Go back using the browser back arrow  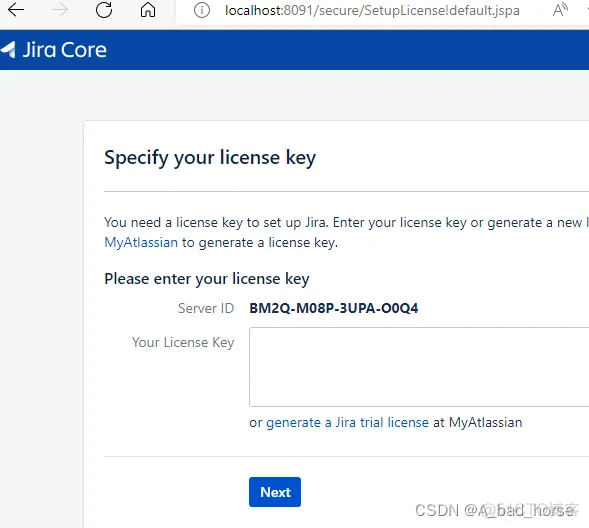point(16,10)
